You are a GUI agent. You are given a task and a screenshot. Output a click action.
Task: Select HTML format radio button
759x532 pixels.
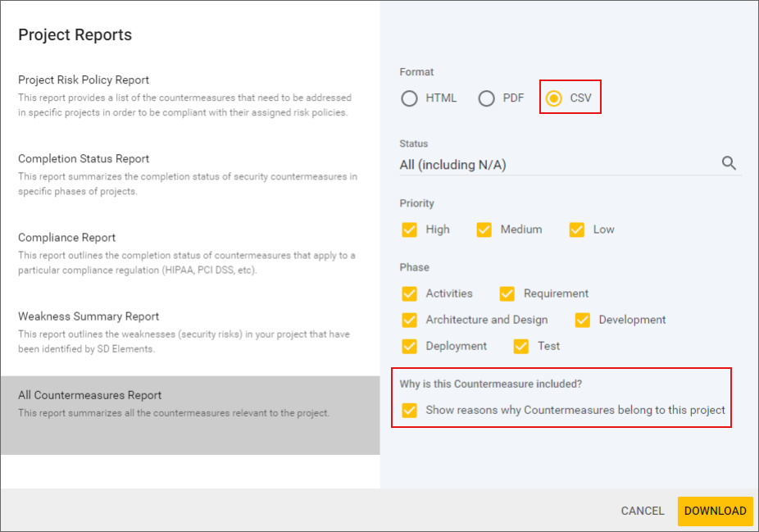pos(409,98)
